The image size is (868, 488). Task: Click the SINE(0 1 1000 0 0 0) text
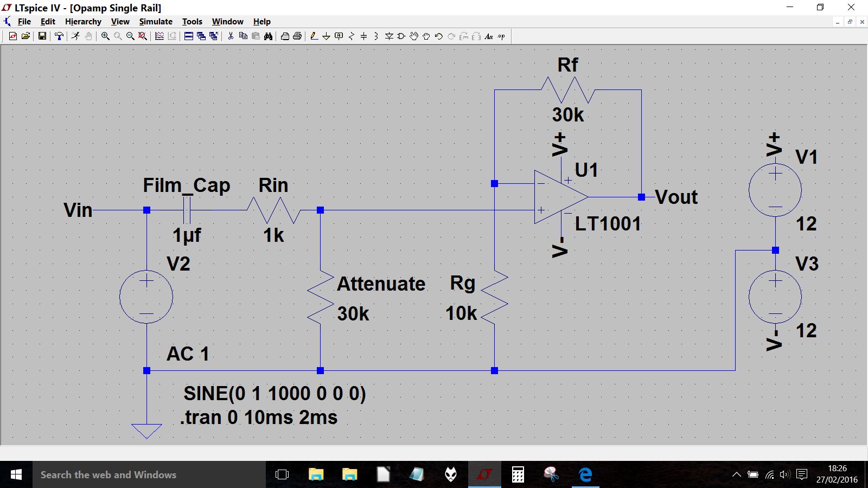[x=275, y=393]
